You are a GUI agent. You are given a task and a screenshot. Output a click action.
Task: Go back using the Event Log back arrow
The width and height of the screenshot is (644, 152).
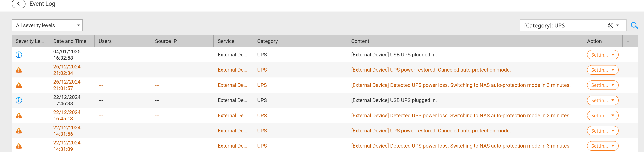[18, 4]
